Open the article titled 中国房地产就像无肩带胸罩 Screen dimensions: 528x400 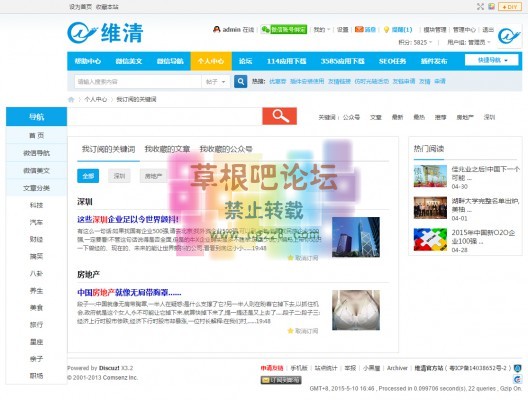coord(129,292)
